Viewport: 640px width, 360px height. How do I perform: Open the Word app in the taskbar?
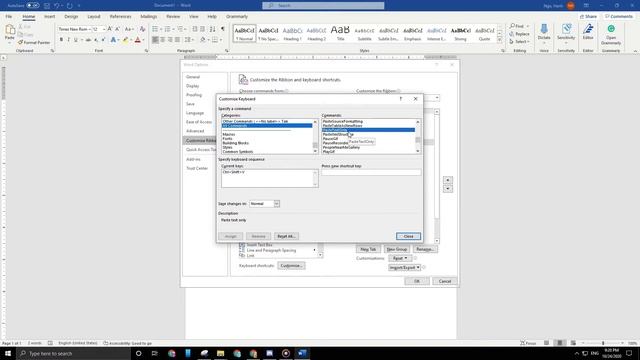(x=302, y=353)
